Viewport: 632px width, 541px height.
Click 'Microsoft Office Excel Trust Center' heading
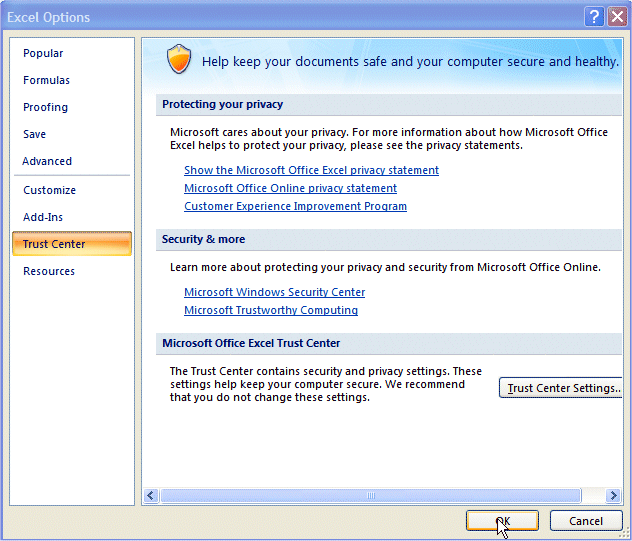point(251,343)
